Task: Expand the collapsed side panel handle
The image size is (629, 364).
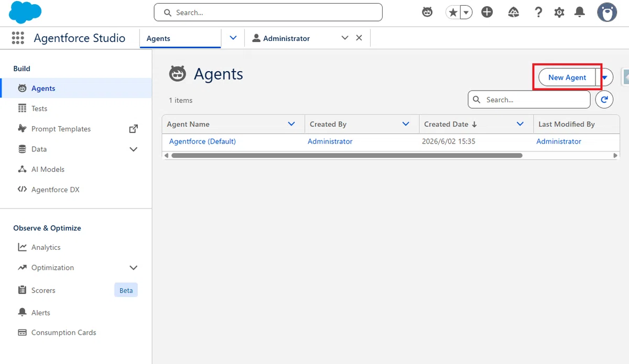Action: 625,76
